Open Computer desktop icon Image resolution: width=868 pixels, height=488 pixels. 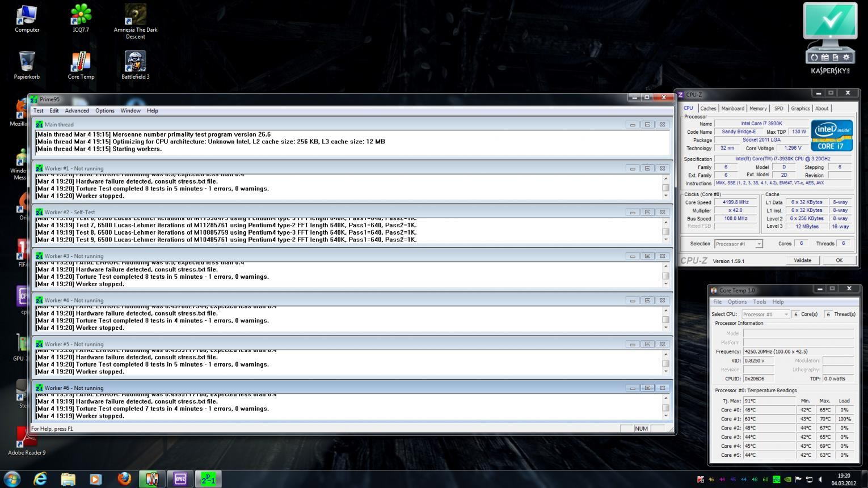(27, 18)
